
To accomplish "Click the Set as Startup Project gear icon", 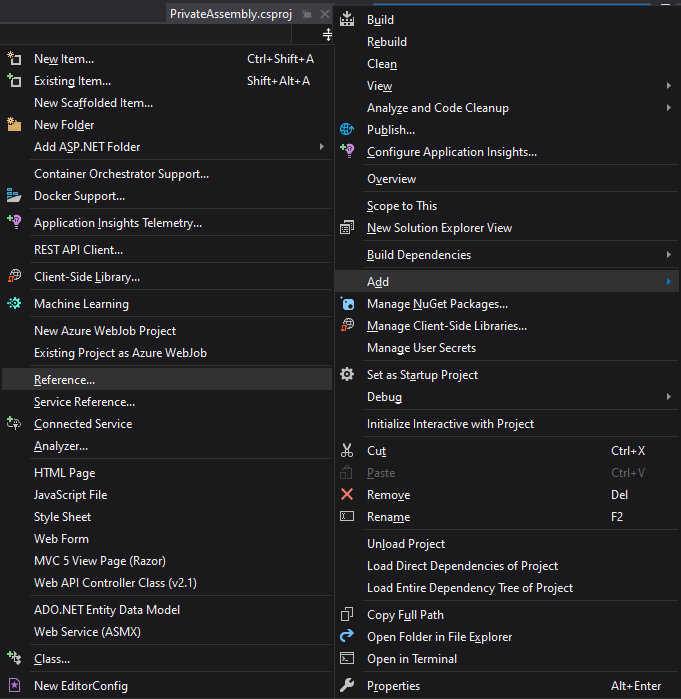I will [x=347, y=375].
